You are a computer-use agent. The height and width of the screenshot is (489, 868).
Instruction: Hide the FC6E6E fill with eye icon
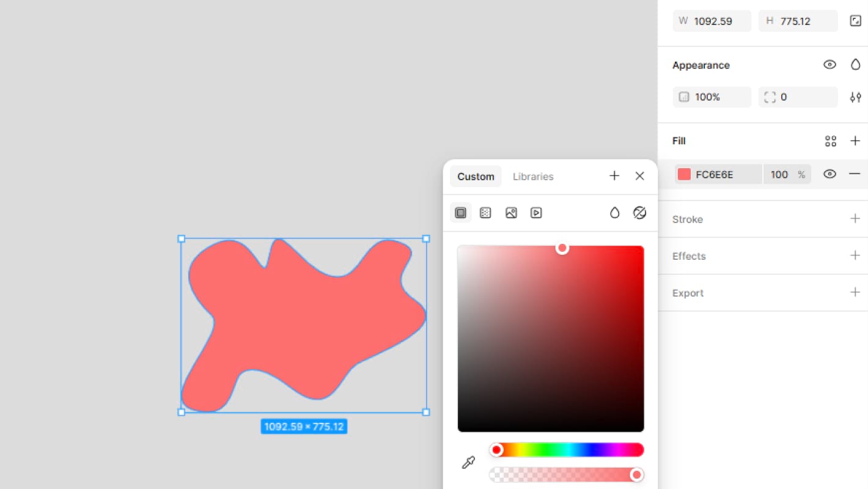[x=829, y=174]
